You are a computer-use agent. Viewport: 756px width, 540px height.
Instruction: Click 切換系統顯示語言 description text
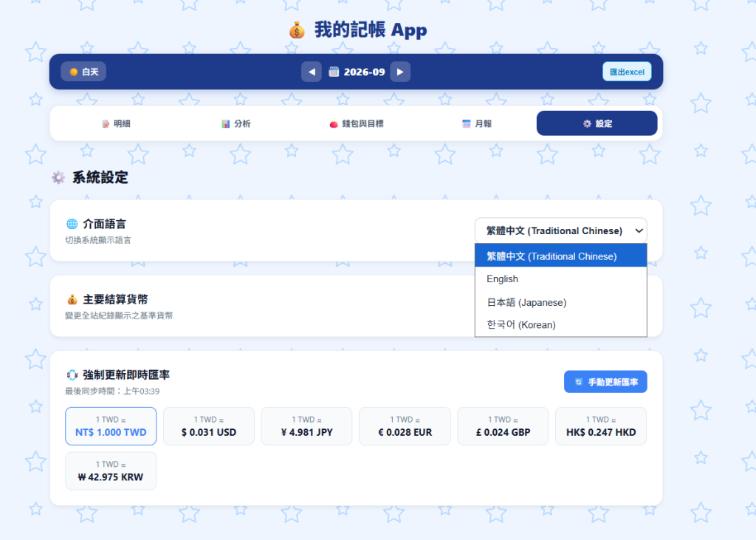pyautogui.click(x=98, y=240)
